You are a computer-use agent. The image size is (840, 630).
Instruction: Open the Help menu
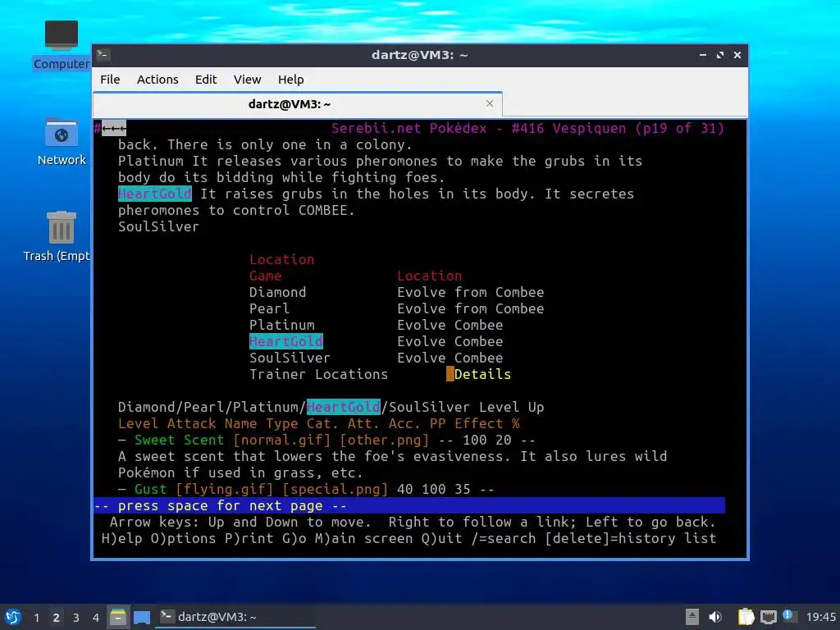(291, 80)
